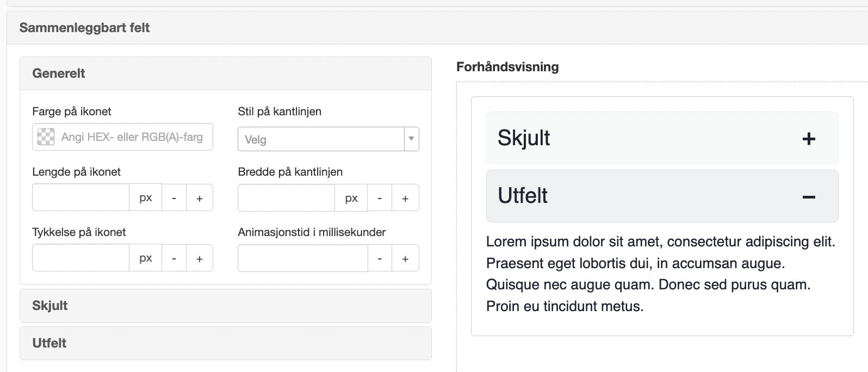Open the Stil på kantlinjen dropdown
This screenshot has width=868, height=372.
pyautogui.click(x=328, y=139)
